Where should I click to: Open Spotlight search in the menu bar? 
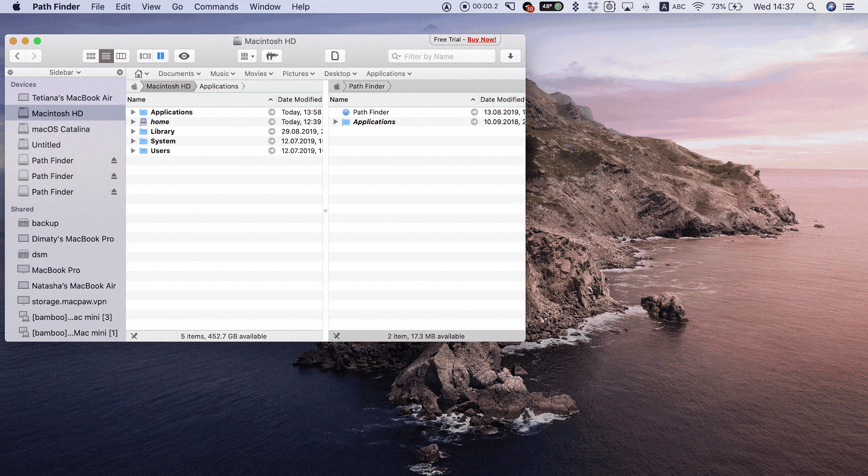[x=811, y=7]
